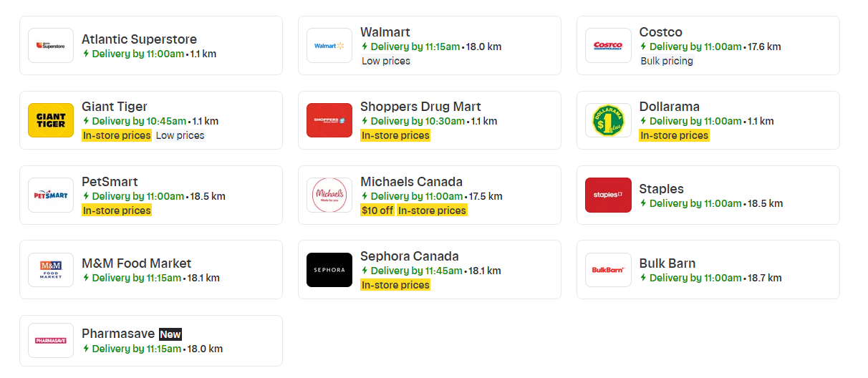Click the yellow Giant Tiger logo
The height and width of the screenshot is (378, 868).
51,120
